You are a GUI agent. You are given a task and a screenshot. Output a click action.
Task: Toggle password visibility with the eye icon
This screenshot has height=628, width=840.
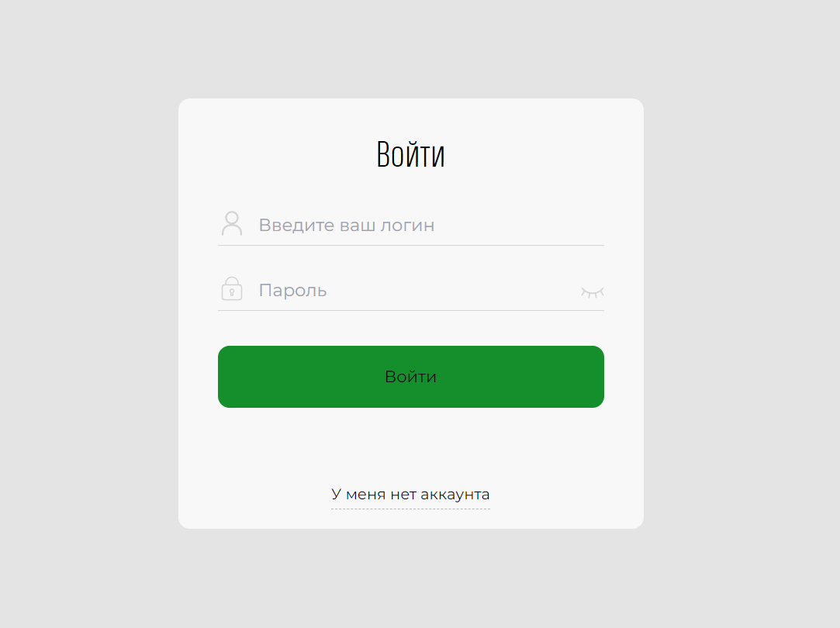tap(593, 292)
